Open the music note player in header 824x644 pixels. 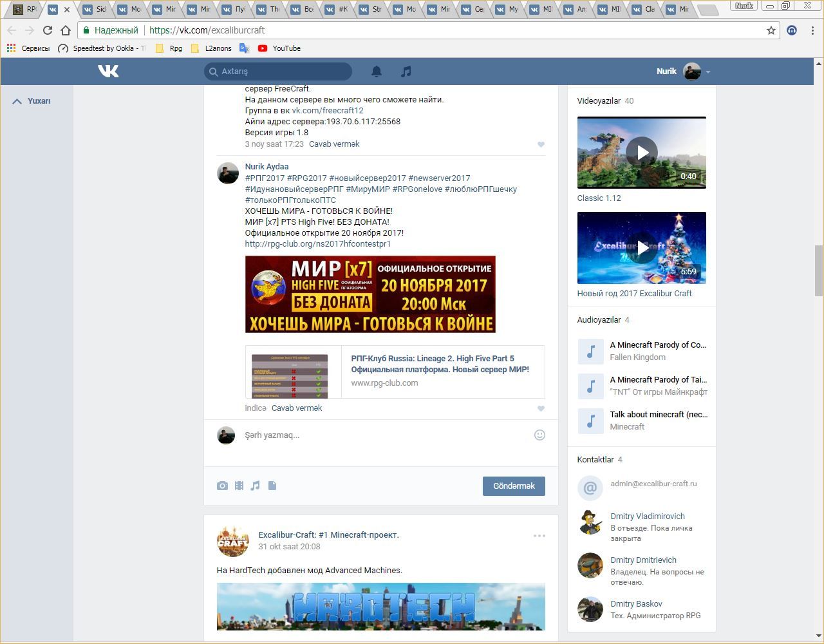tap(406, 71)
